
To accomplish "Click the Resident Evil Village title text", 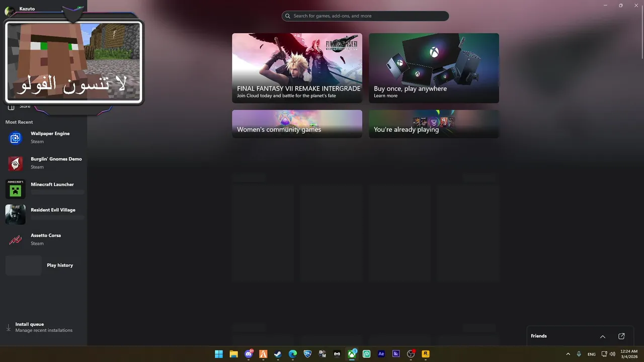I will pos(53,210).
